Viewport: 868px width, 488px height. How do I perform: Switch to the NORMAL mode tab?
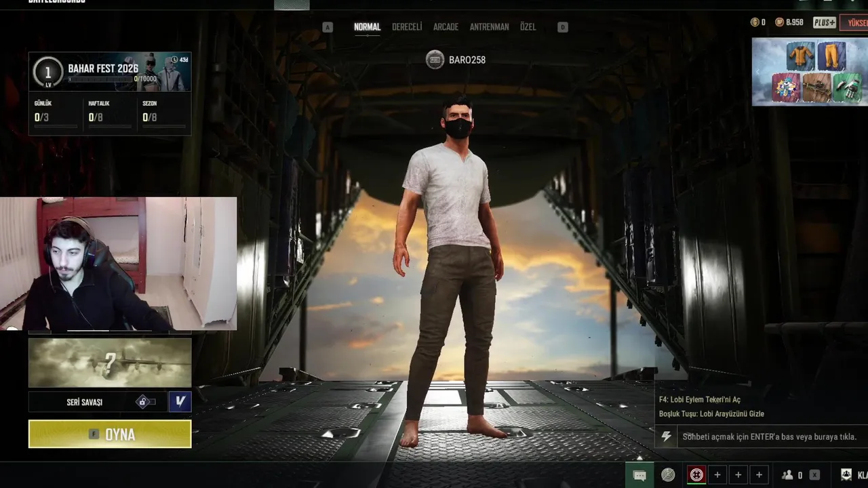(x=367, y=27)
